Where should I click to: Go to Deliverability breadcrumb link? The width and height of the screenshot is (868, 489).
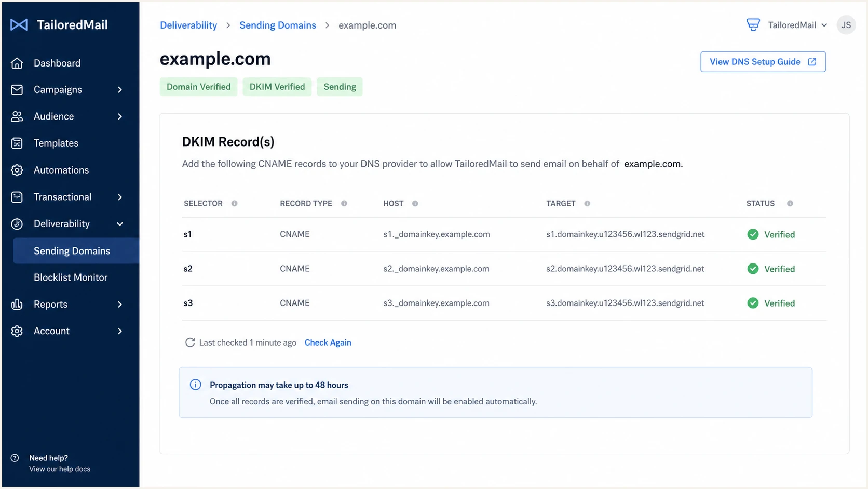click(x=188, y=25)
